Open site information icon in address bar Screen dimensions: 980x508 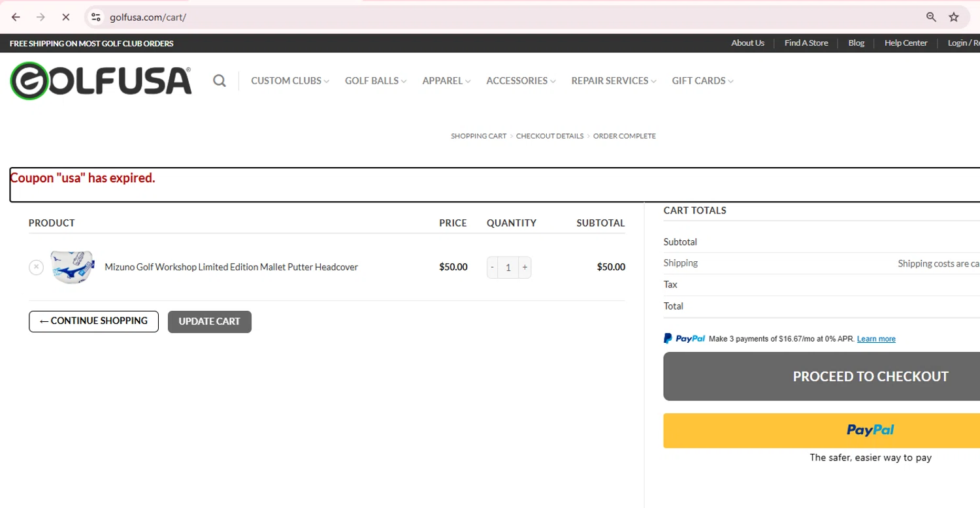pos(96,18)
